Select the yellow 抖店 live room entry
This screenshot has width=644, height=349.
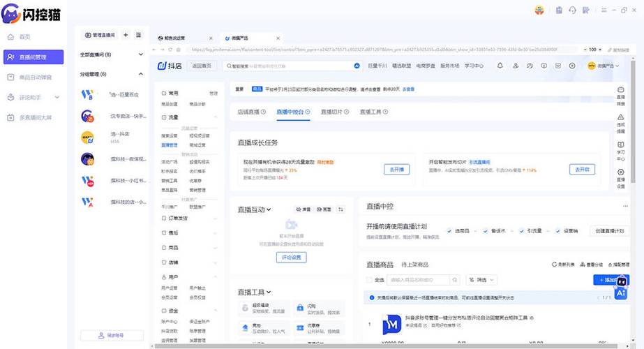[112, 138]
